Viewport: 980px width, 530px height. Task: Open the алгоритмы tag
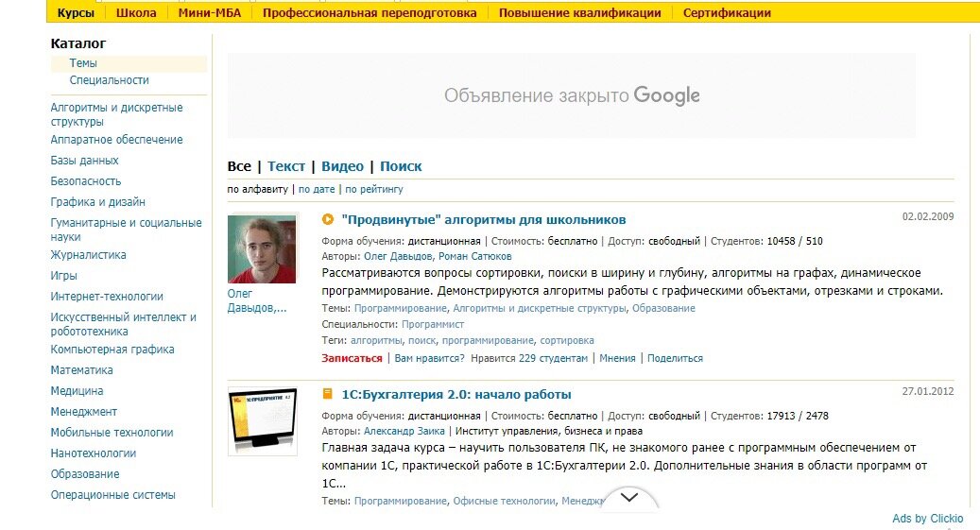(376, 341)
